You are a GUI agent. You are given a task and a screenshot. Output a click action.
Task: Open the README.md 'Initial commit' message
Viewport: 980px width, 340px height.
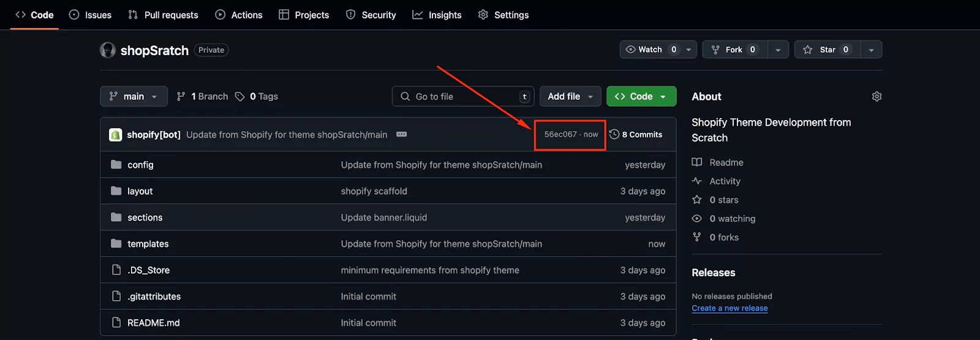368,323
